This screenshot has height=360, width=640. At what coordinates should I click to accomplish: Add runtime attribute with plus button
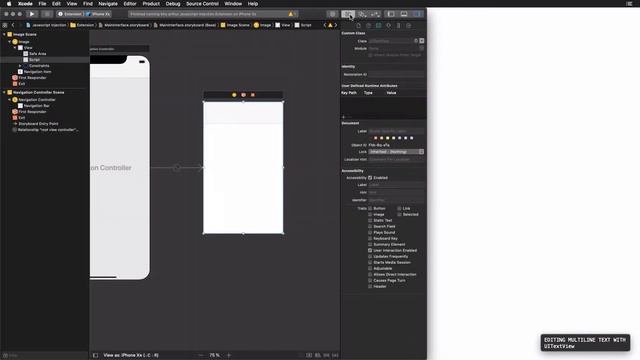pos(343,117)
